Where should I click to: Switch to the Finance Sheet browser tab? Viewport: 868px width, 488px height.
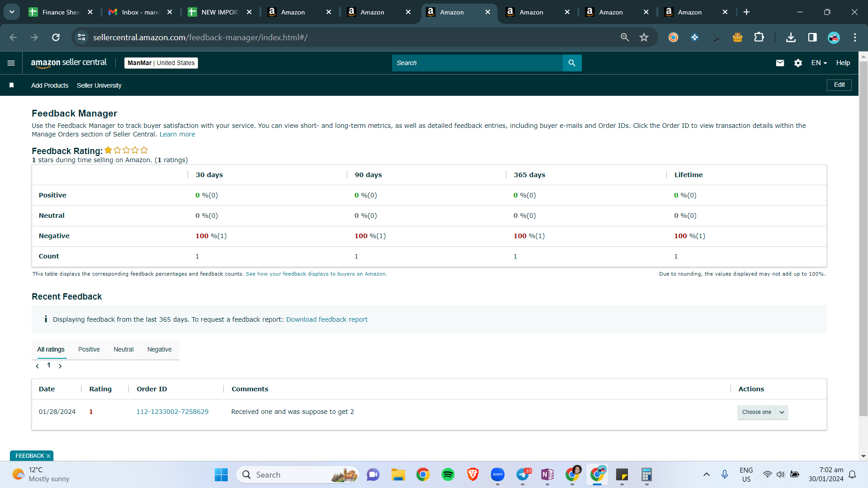pos(61,12)
